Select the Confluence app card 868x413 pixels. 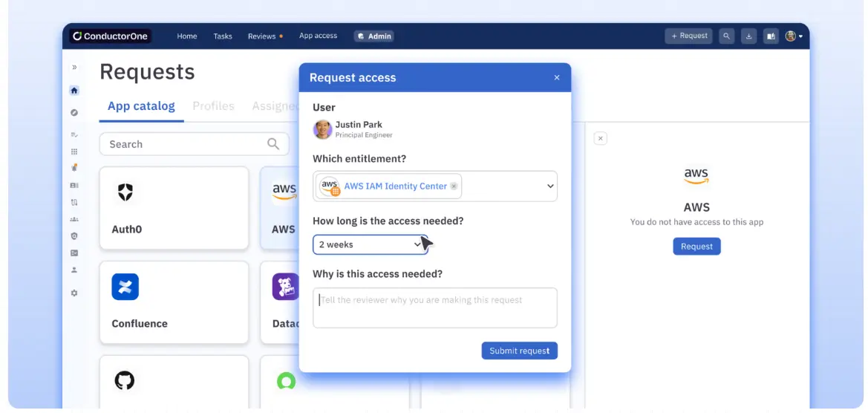point(174,302)
